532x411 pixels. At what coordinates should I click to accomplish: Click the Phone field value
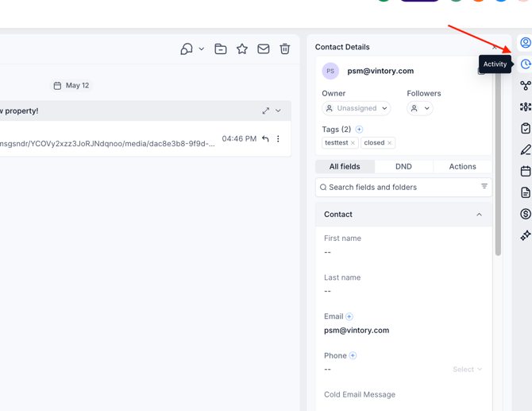(327, 369)
